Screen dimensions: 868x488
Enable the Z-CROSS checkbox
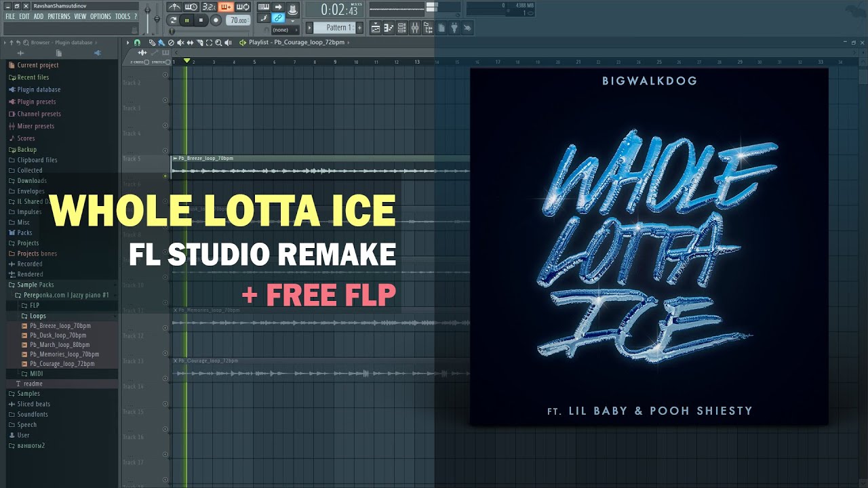pos(147,62)
